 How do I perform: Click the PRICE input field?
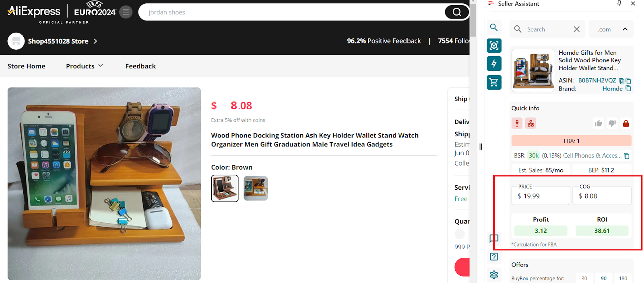[x=541, y=197]
